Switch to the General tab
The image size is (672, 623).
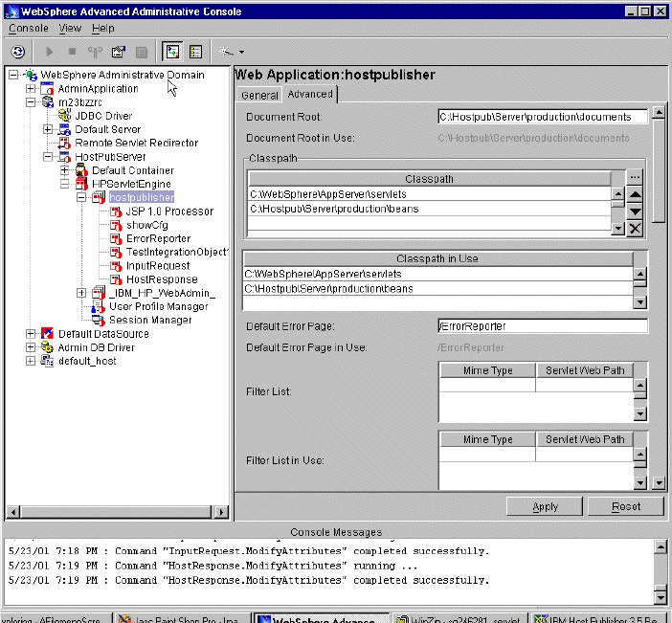pos(259,95)
